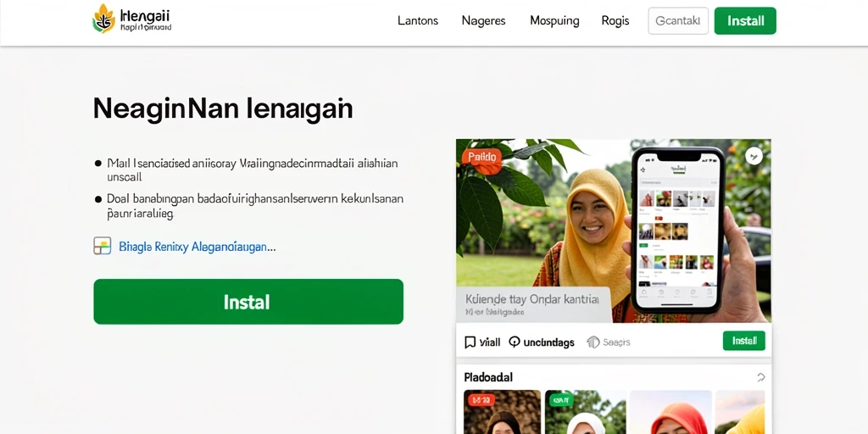
Task: Click the Gcantakl outlined button
Action: click(678, 21)
